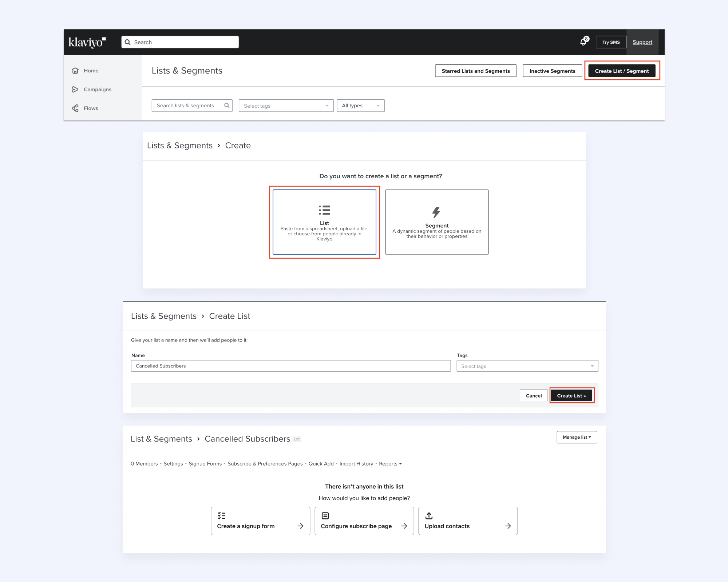Open Flows in the sidebar
The width and height of the screenshot is (728, 582).
(x=91, y=108)
